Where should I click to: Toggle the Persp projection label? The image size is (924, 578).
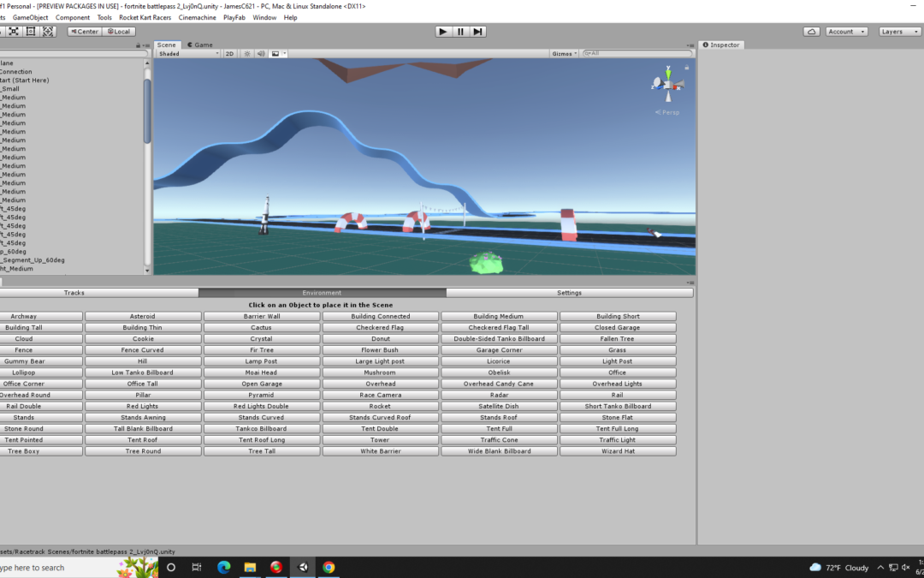(x=667, y=112)
